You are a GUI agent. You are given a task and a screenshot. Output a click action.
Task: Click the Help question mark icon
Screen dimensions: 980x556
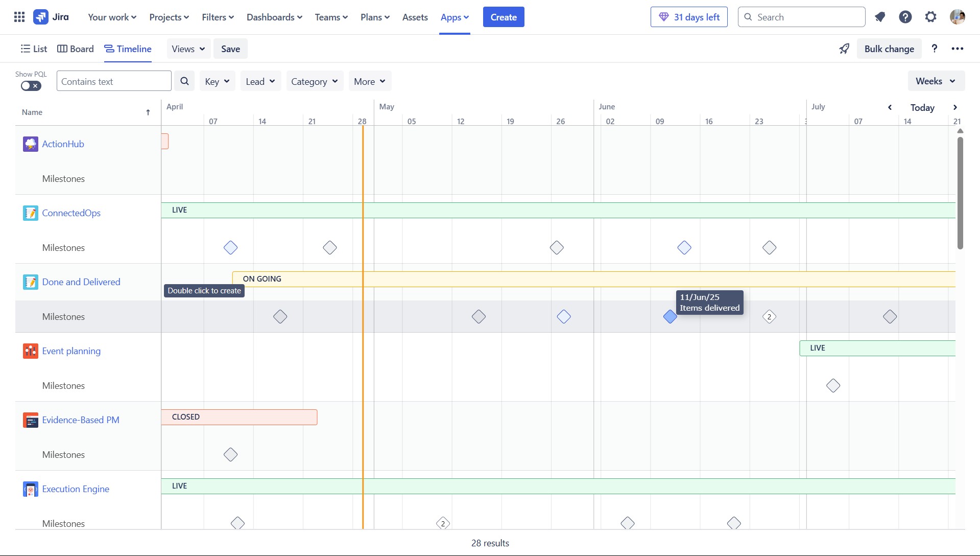click(905, 16)
